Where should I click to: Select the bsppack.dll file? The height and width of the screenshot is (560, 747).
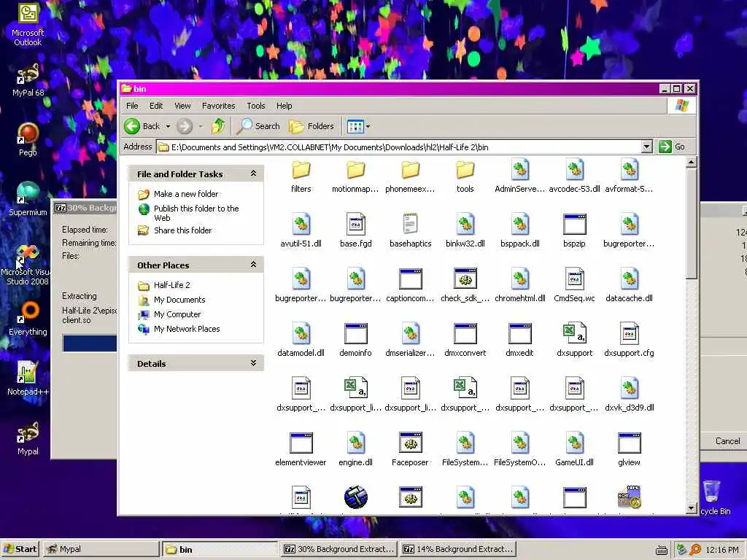pos(519,231)
